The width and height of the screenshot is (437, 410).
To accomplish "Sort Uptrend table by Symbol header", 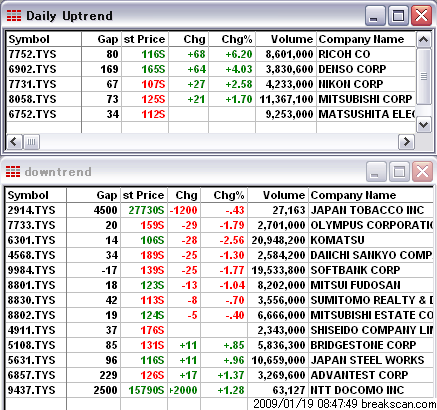I will (x=44, y=39).
